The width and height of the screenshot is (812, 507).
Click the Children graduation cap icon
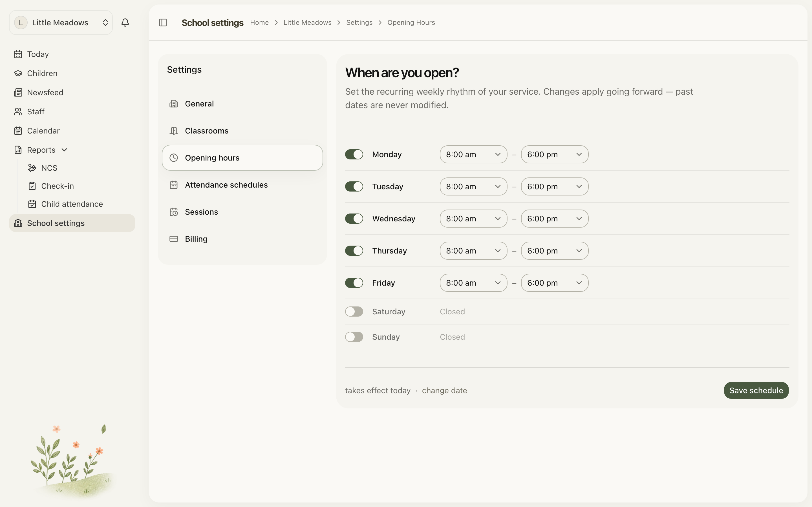tap(18, 73)
